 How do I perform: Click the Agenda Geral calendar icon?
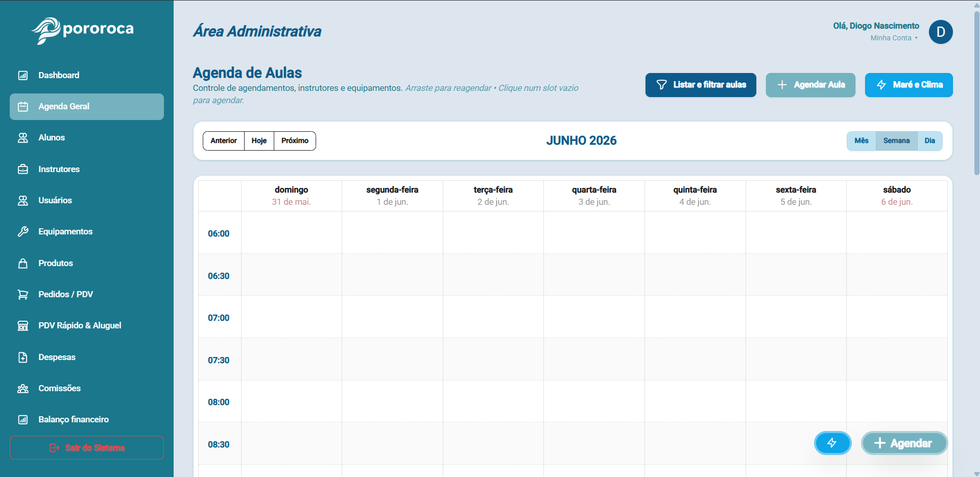(23, 107)
